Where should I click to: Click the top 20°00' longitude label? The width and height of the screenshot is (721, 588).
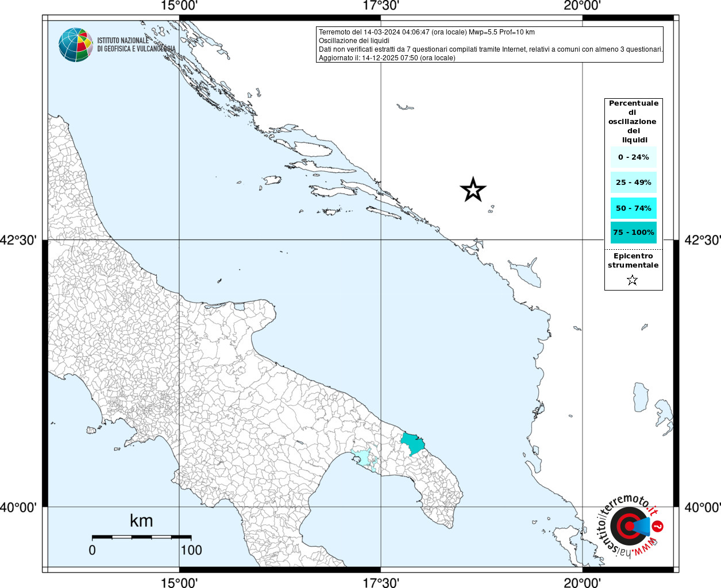click(x=583, y=6)
